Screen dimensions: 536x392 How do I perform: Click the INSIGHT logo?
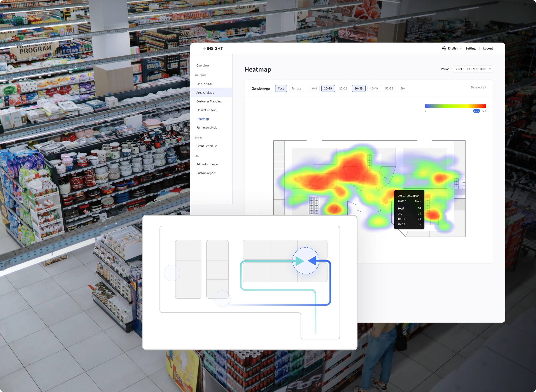[x=213, y=48]
